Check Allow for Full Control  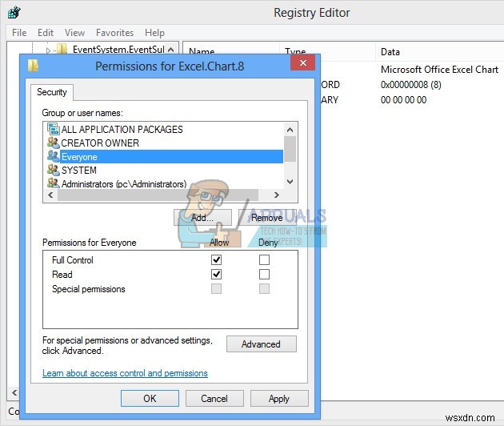(x=216, y=259)
